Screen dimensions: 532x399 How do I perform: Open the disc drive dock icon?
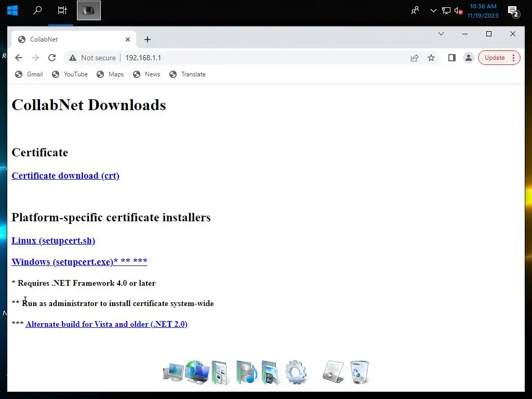click(x=333, y=372)
